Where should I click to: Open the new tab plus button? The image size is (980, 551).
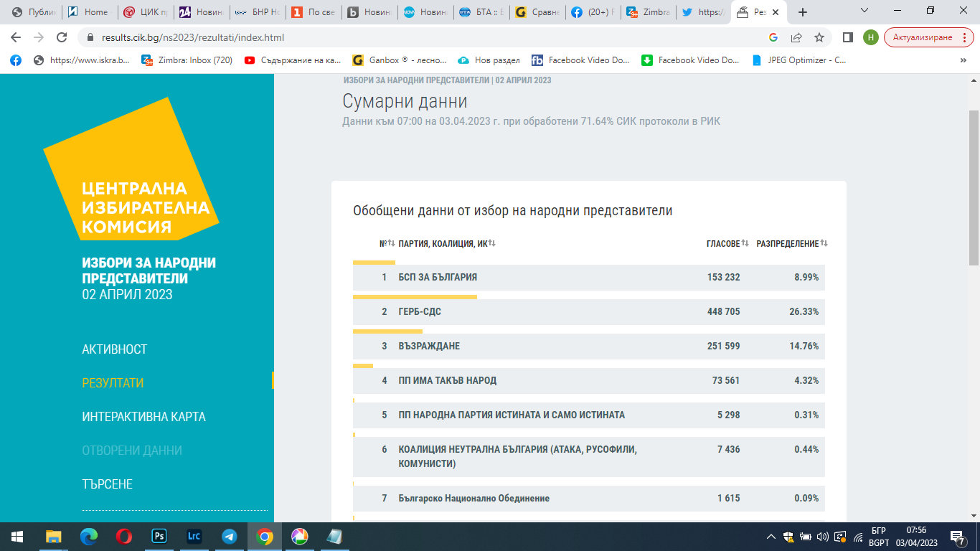tap(803, 12)
